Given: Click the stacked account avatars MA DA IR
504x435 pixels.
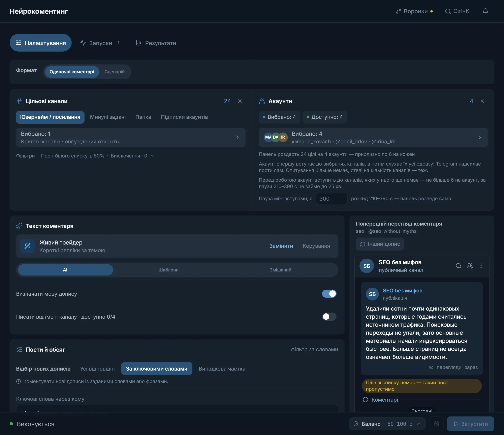Looking at the screenshot, I should click(276, 137).
